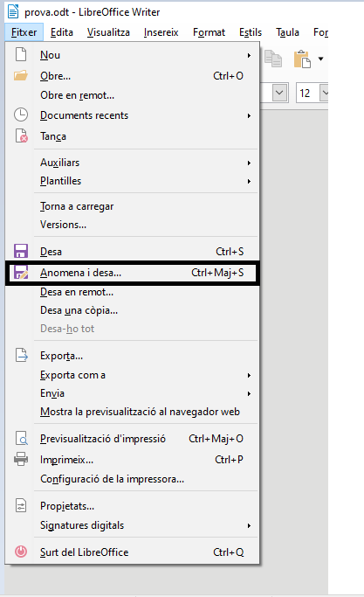Click the paste clipboard toolbar icon
The width and height of the screenshot is (364, 597).
(x=302, y=59)
